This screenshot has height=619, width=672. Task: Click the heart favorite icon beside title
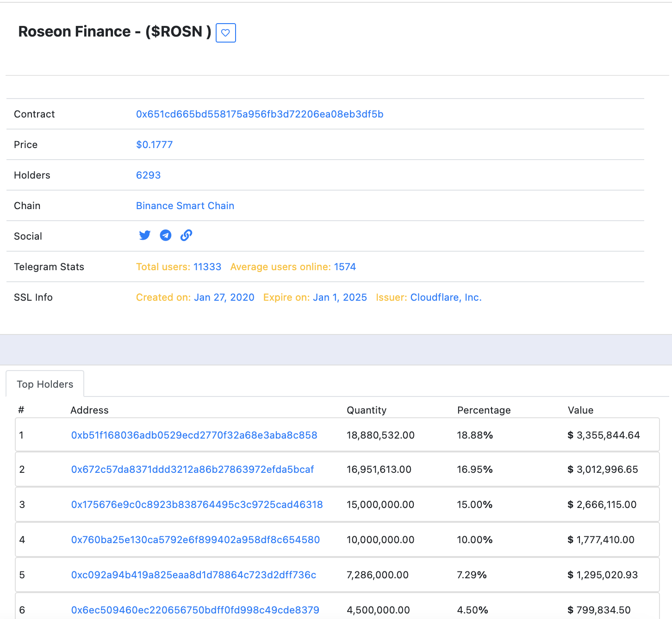click(x=225, y=33)
